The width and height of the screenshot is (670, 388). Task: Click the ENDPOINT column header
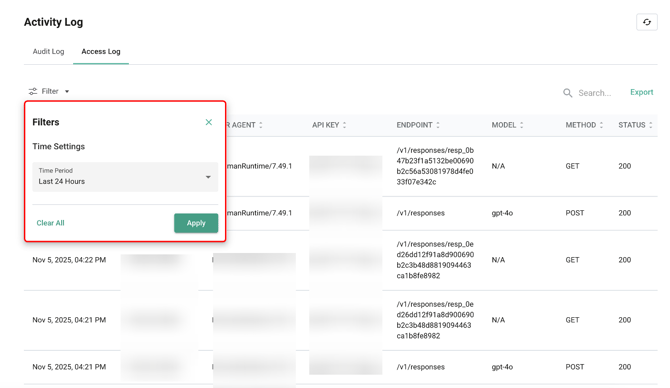[414, 125]
